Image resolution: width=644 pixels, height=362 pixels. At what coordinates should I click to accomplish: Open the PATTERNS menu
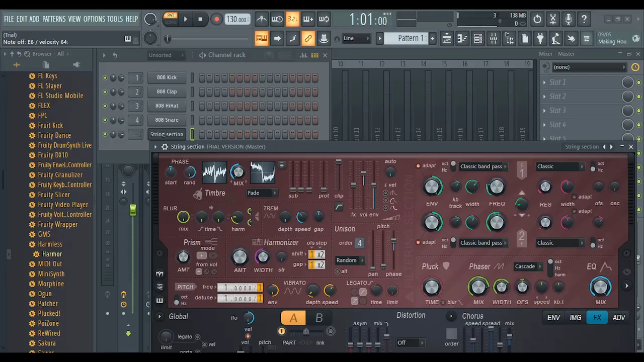(54, 19)
